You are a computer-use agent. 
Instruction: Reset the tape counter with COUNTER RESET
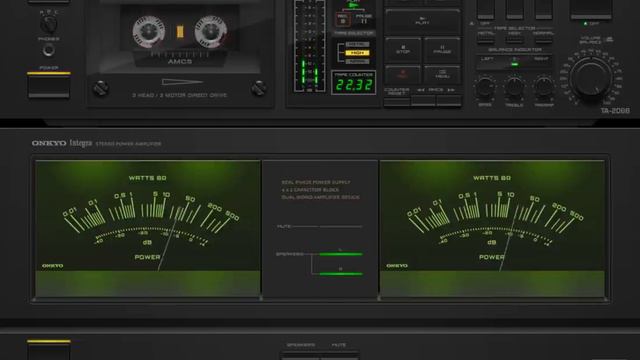(x=397, y=102)
